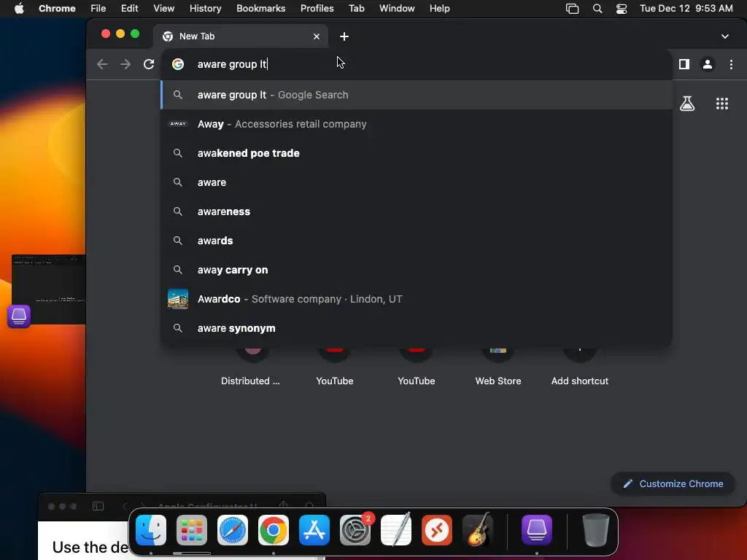Screen dimensions: 747x560
Task: Open the Profiles menu
Action: (317, 8)
